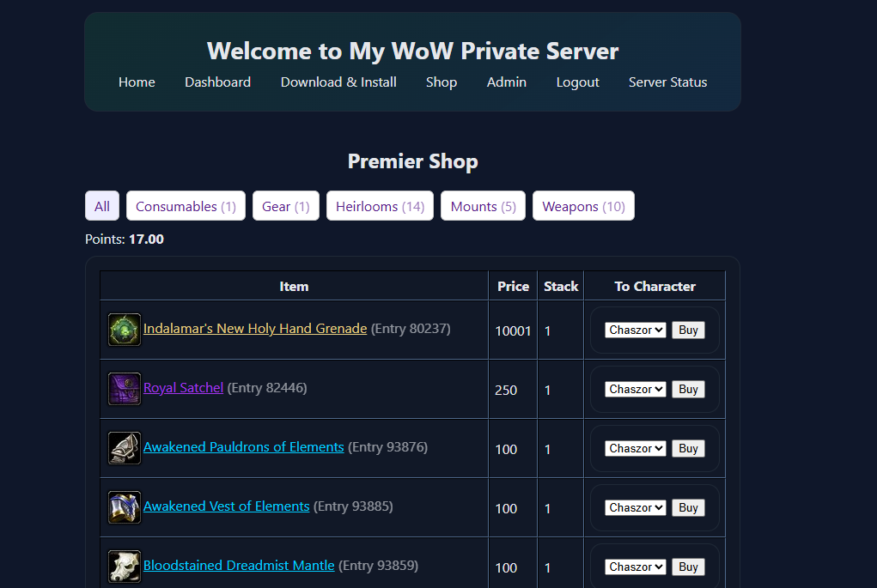Show the Heirlooms (14) category
Viewport: 877px width, 588px height.
tap(380, 206)
